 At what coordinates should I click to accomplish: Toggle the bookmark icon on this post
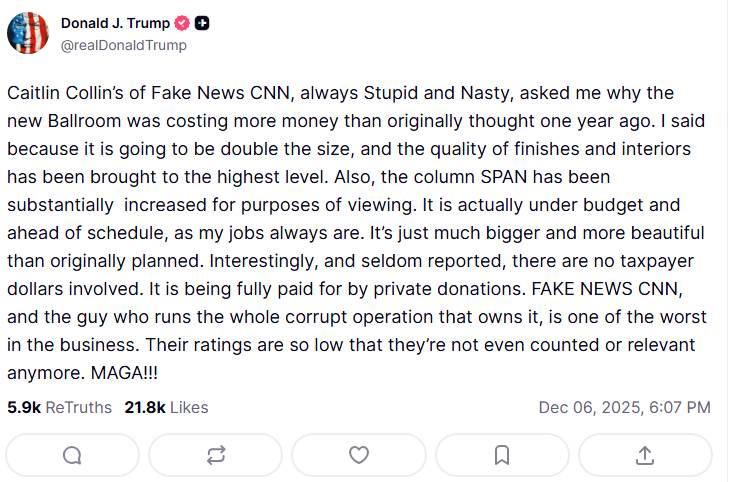pyautogui.click(x=502, y=455)
